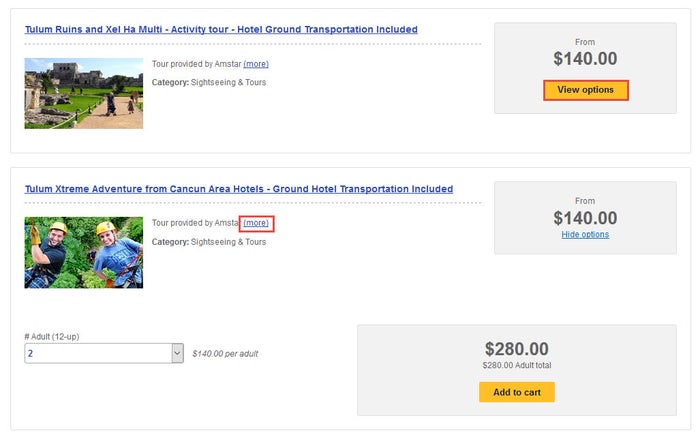Click $140.00 price in Tulum Ruins box

(585, 59)
